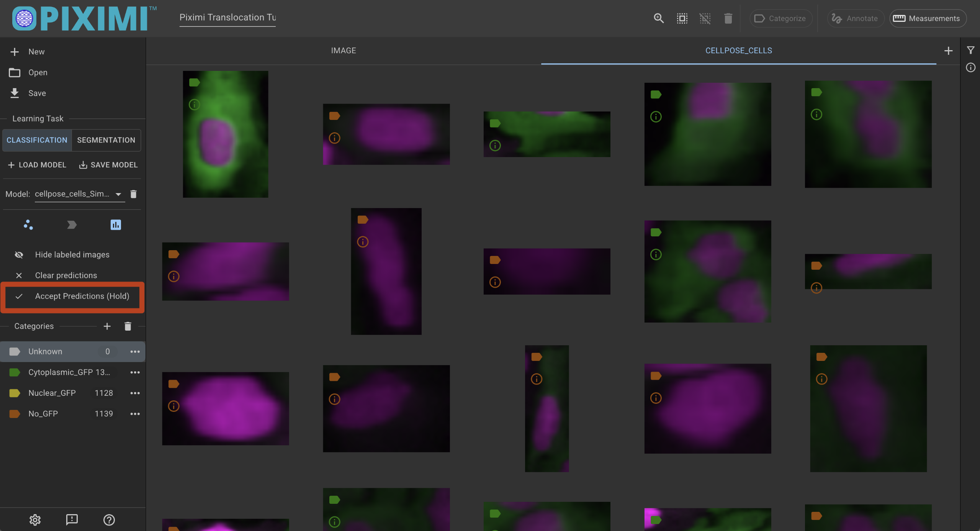Viewport: 980px width, 531px height.
Task: Expand the Model selection dropdown
Action: tap(80, 194)
